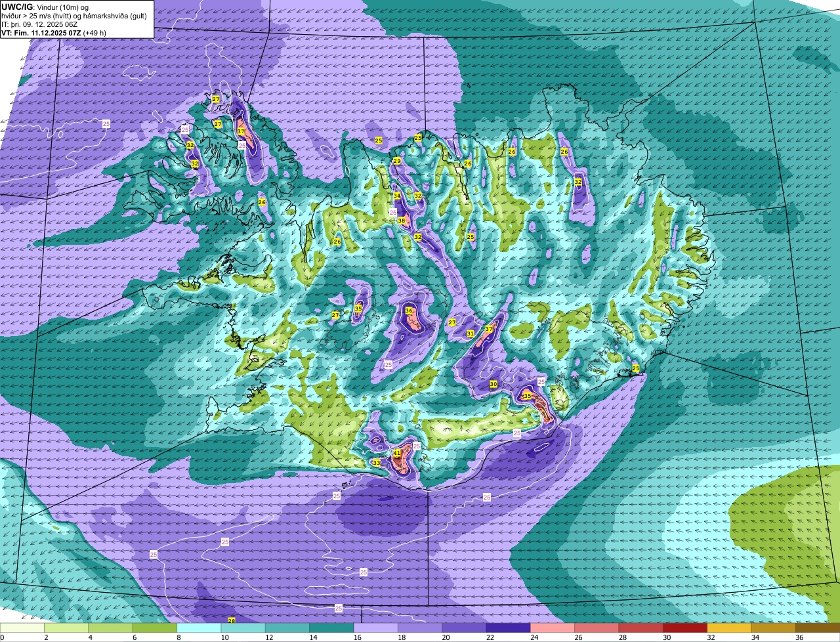
Task: Select the yellow 32–34 m/s legend swatch
Action: (x=729, y=628)
